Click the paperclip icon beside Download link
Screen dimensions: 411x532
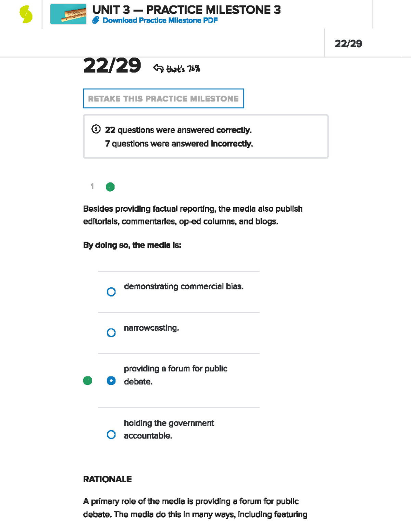96,20
